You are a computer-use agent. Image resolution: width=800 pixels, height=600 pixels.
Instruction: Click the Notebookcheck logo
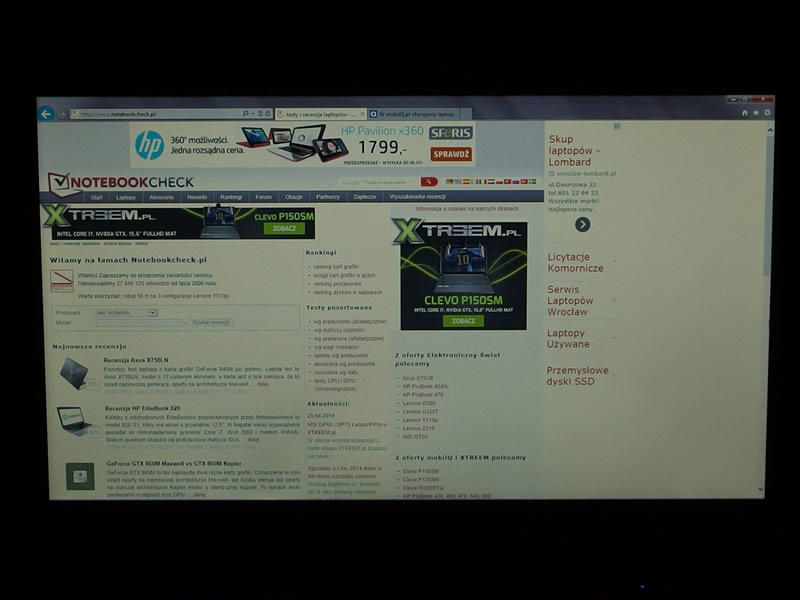tap(121, 183)
